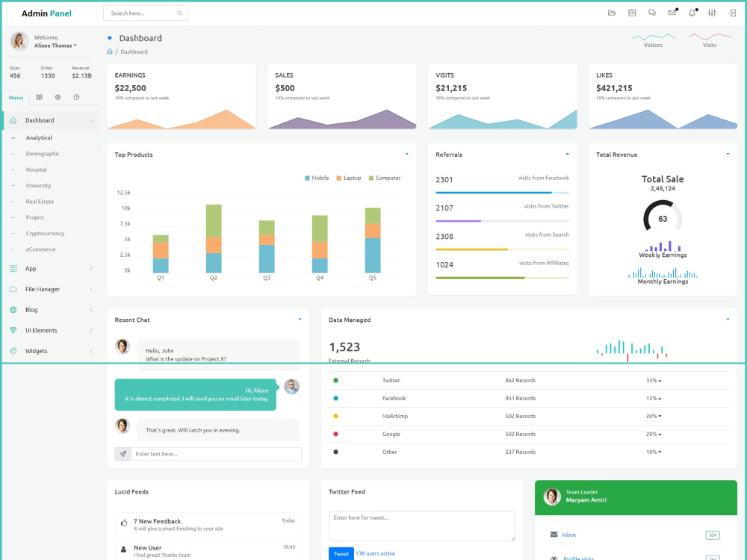The image size is (747, 560).
Task: Click Maryam Amiri team leader avatar
Action: [552, 497]
